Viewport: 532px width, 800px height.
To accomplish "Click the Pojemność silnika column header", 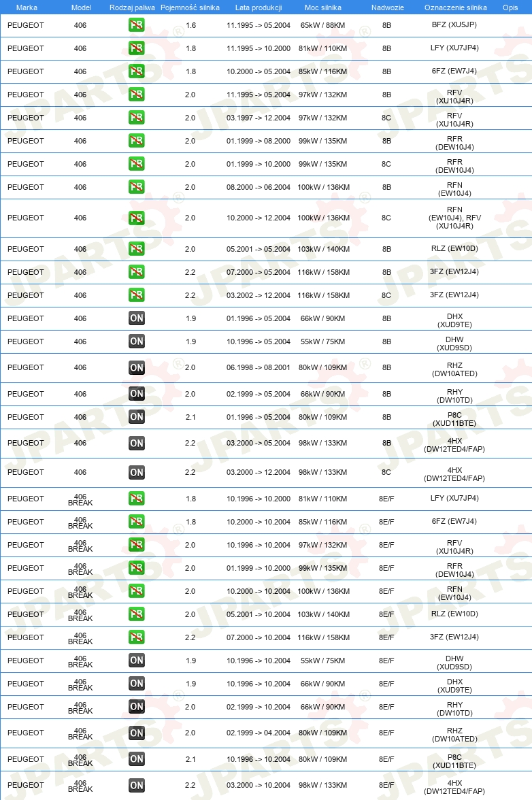I will (190, 7).
